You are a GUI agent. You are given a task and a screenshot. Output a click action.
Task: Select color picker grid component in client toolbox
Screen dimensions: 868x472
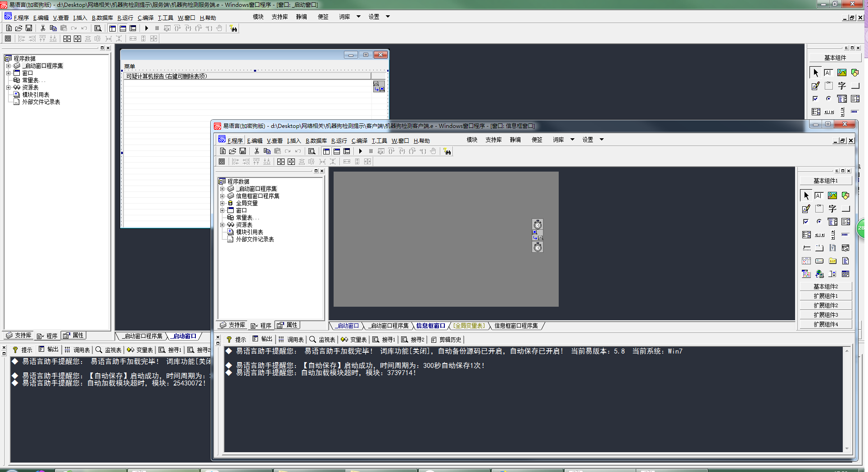click(x=806, y=274)
